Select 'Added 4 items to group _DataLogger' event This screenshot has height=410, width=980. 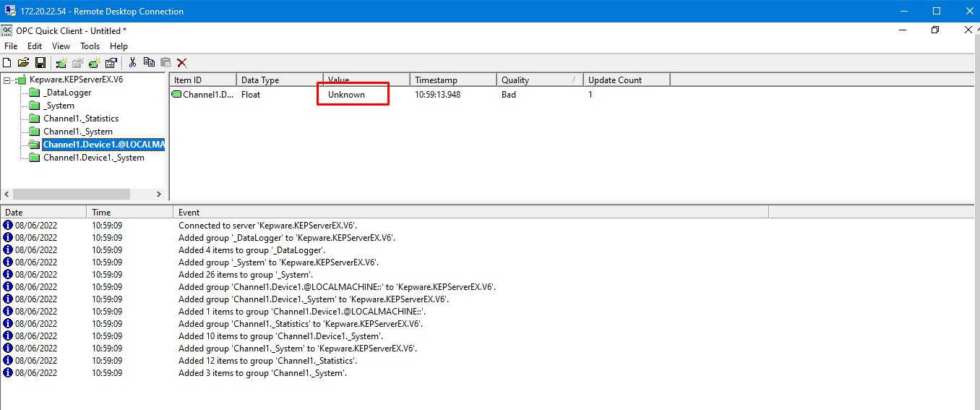[252, 250]
